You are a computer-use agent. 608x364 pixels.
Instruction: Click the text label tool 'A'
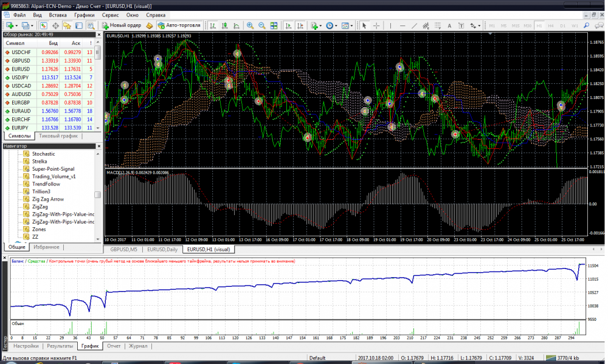449,26
